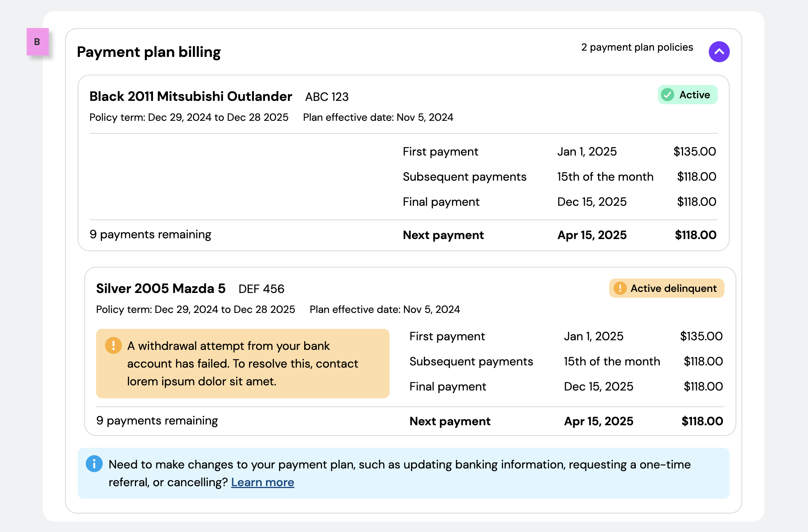This screenshot has width=808, height=532.
Task: Select the Silver 2005 Mazda 5 title
Action: coord(161,289)
